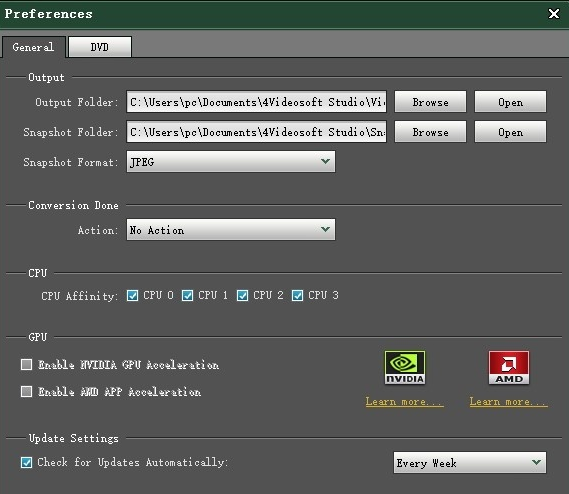569x494 pixels.
Task: Open the Learn more link under NVIDIA
Action: [405, 401]
